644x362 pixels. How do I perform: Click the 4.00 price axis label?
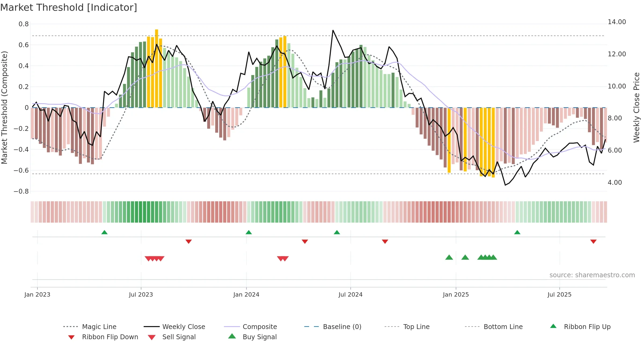tap(615, 183)
